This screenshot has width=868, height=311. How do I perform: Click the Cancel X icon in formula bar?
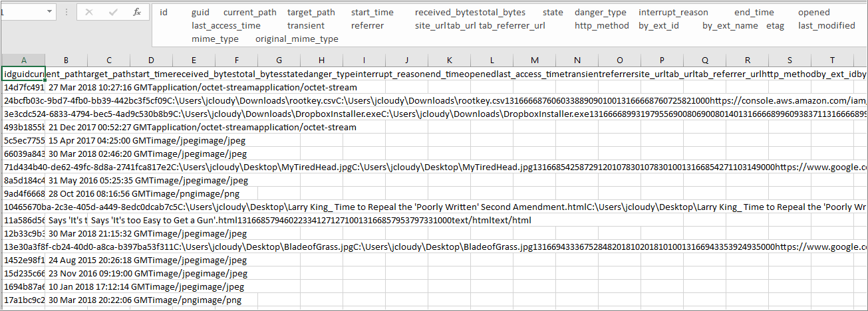[x=89, y=13]
